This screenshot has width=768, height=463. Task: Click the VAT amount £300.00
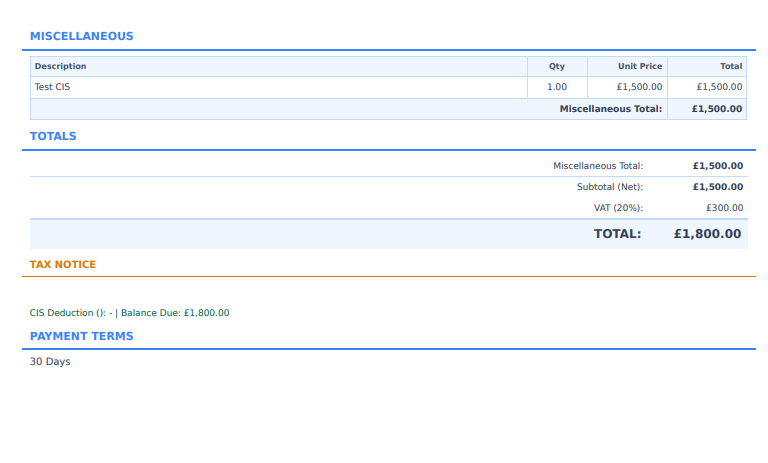(724, 208)
